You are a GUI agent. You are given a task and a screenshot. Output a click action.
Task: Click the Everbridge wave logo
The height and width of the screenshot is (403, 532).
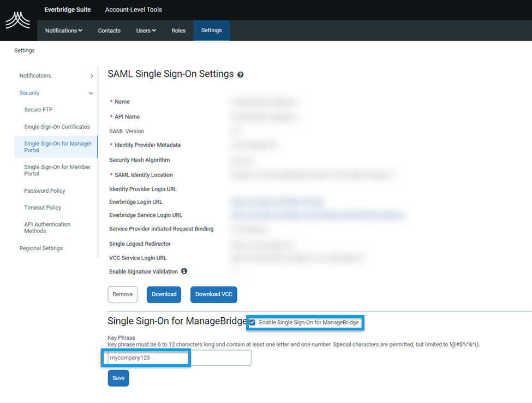tap(17, 20)
